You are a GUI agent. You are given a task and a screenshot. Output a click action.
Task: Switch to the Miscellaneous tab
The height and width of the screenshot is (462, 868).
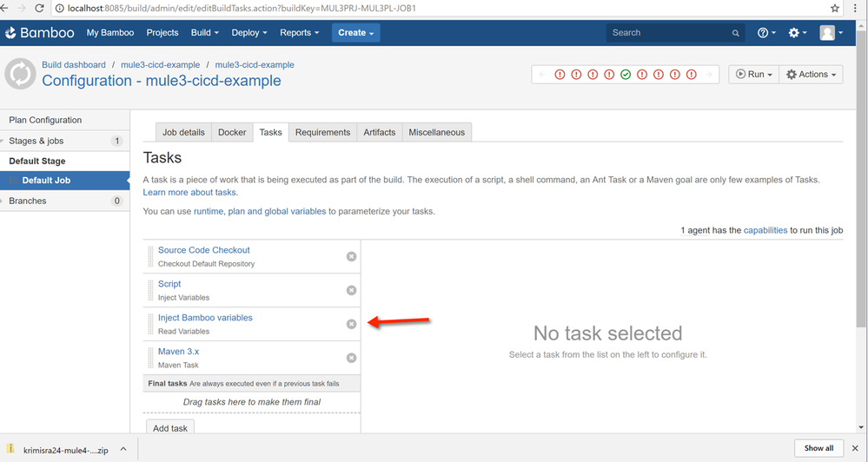[437, 132]
